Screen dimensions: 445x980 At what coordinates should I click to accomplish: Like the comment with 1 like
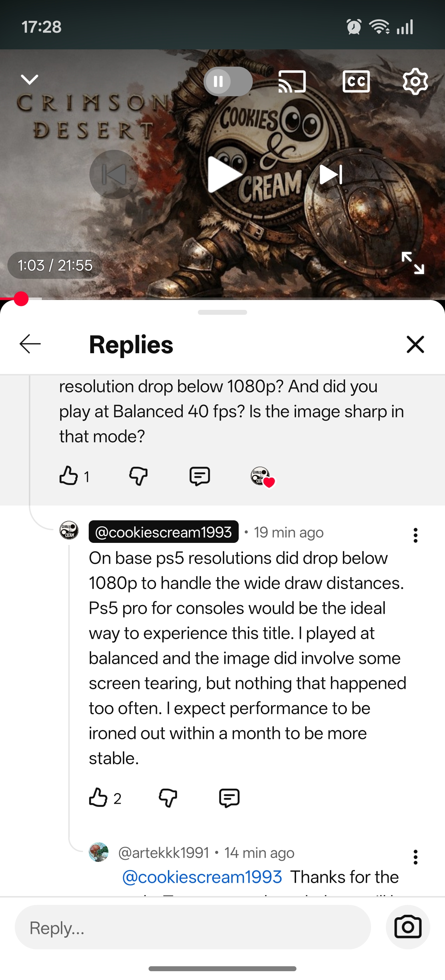click(x=69, y=476)
